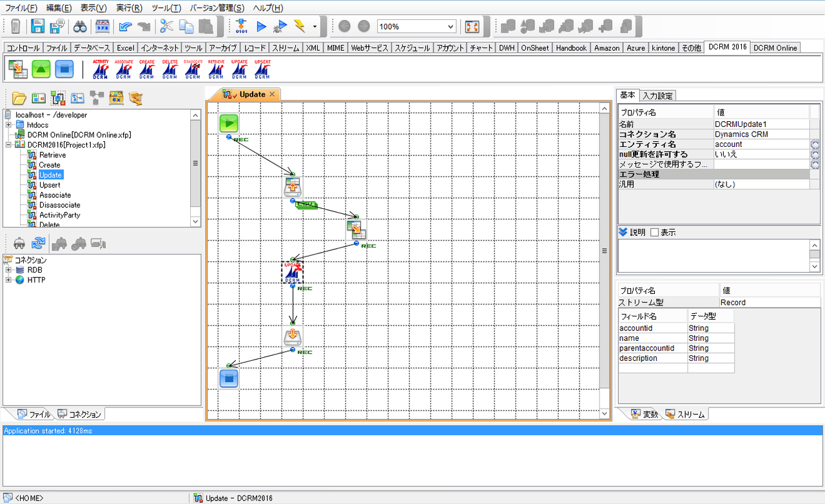Select the mapper component in palette
The image size is (825, 504).
pos(17,68)
